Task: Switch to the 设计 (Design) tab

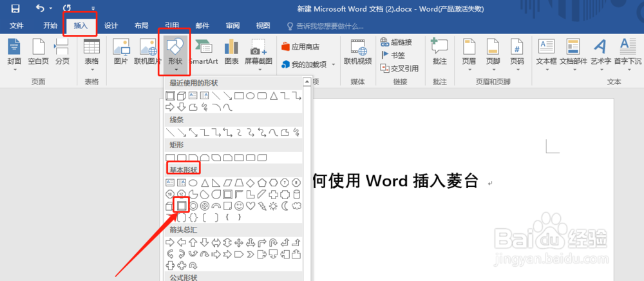Action: pyautogui.click(x=111, y=26)
